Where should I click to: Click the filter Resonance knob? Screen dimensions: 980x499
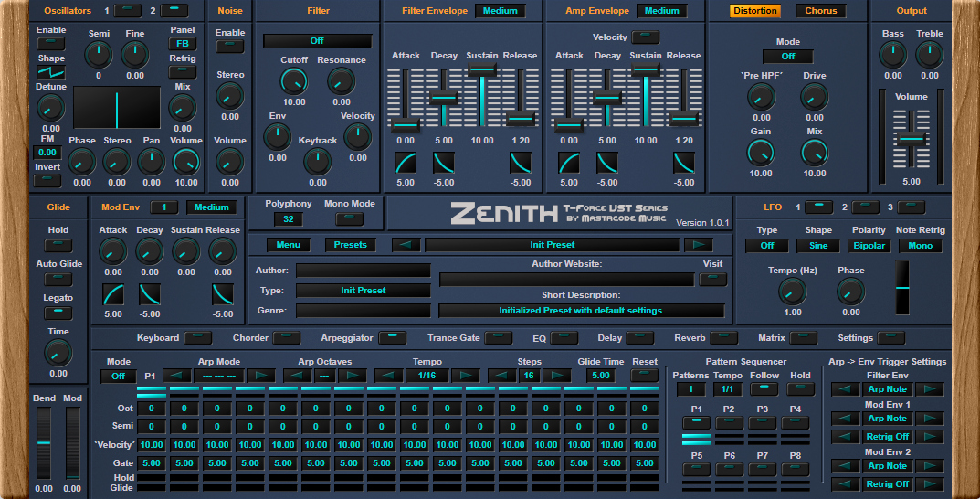pyautogui.click(x=342, y=81)
